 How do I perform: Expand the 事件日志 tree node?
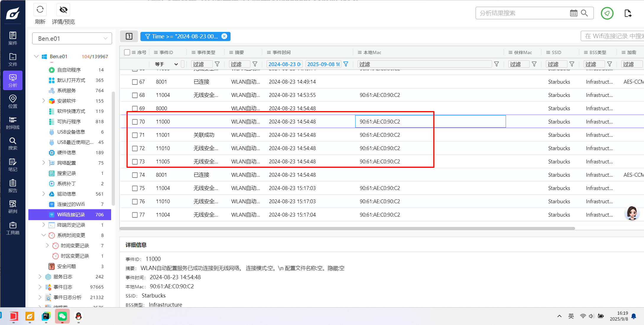point(40,287)
